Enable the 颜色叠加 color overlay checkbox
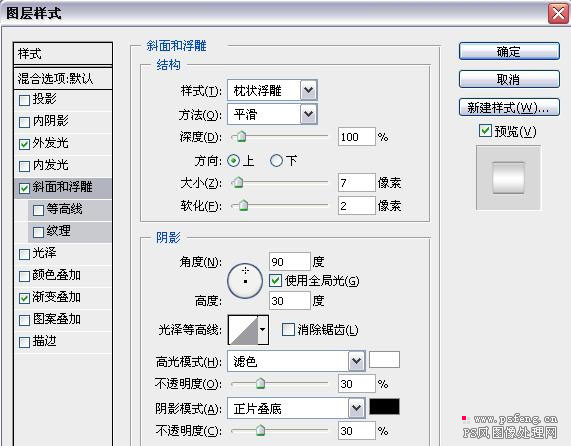 24,276
